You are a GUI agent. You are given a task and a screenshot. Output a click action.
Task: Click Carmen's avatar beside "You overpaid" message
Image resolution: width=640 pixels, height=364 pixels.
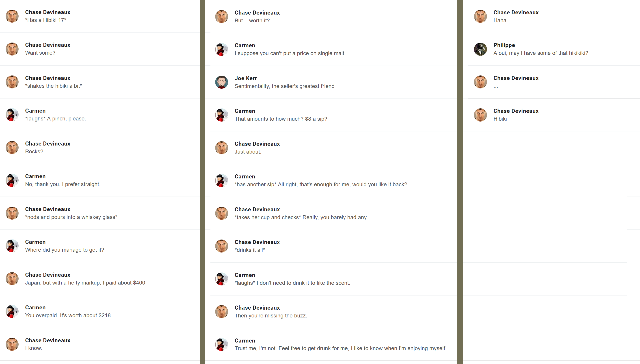tap(12, 311)
